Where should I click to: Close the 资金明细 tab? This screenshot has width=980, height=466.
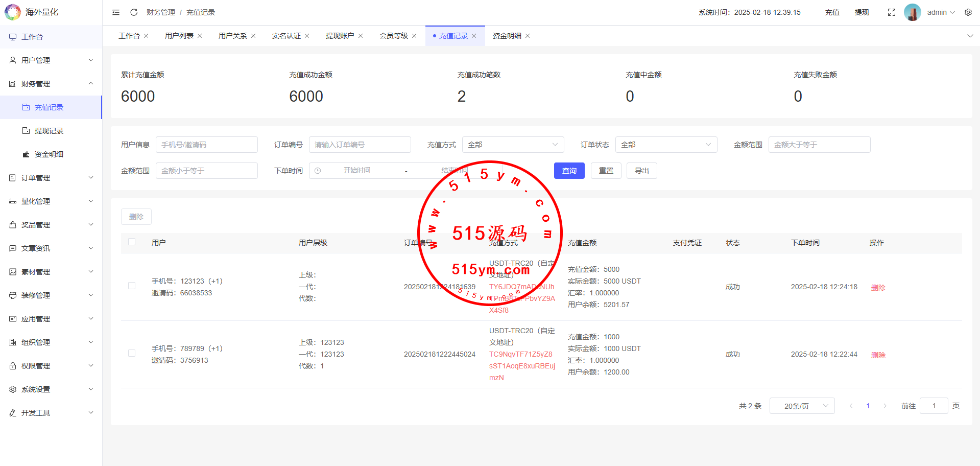click(x=528, y=36)
